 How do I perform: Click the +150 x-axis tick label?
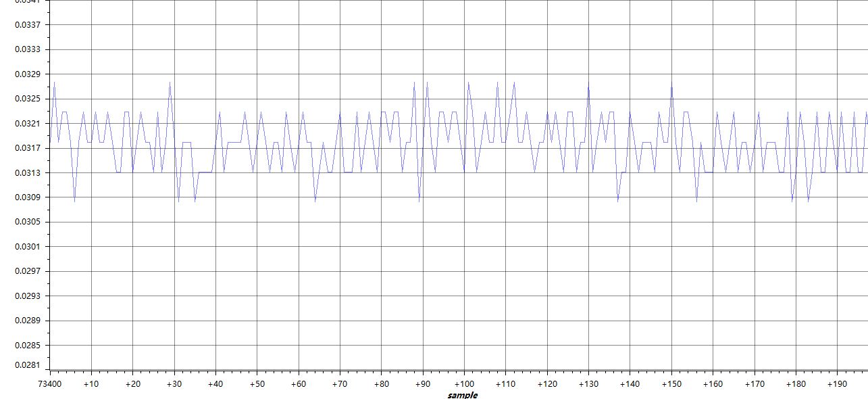(671, 383)
